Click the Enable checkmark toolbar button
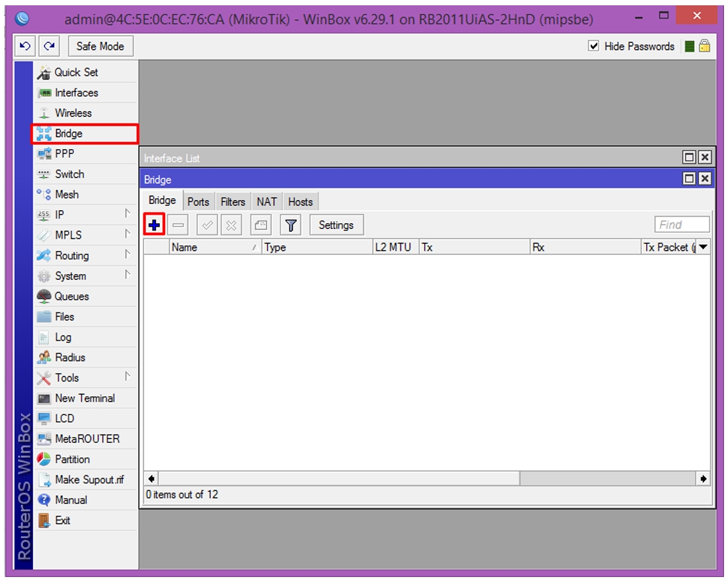 pos(207,225)
